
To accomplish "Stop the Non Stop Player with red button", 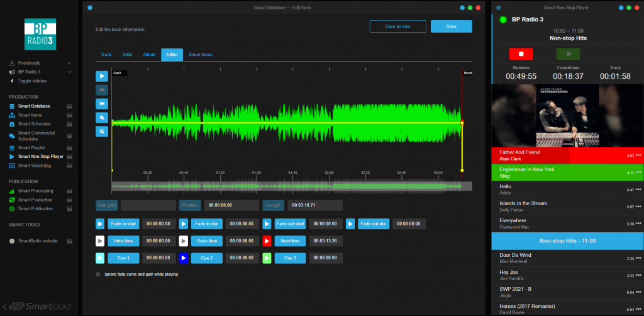I will click(521, 54).
